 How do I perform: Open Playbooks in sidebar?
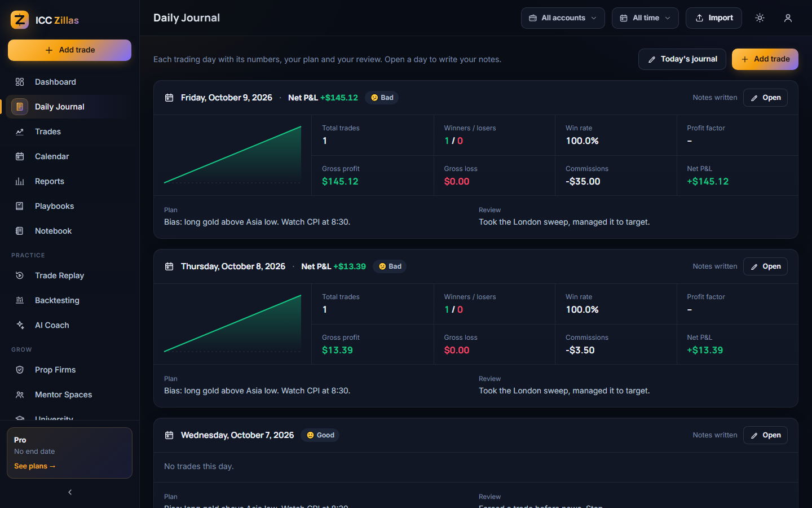tap(69, 206)
